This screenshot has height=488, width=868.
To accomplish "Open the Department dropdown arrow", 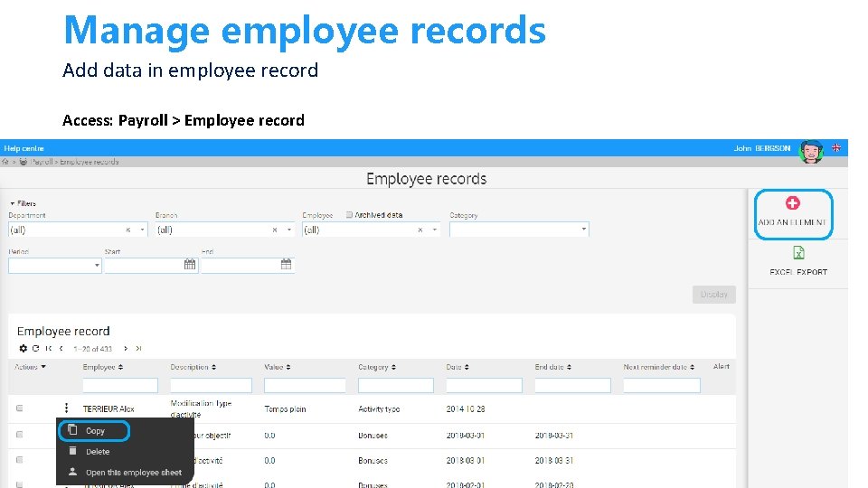I will pyautogui.click(x=142, y=230).
